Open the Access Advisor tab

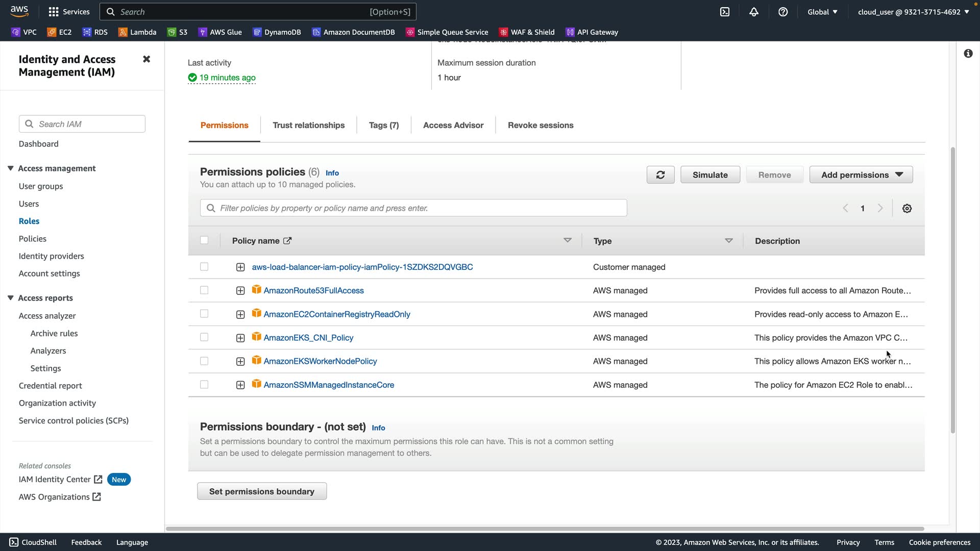tap(453, 126)
